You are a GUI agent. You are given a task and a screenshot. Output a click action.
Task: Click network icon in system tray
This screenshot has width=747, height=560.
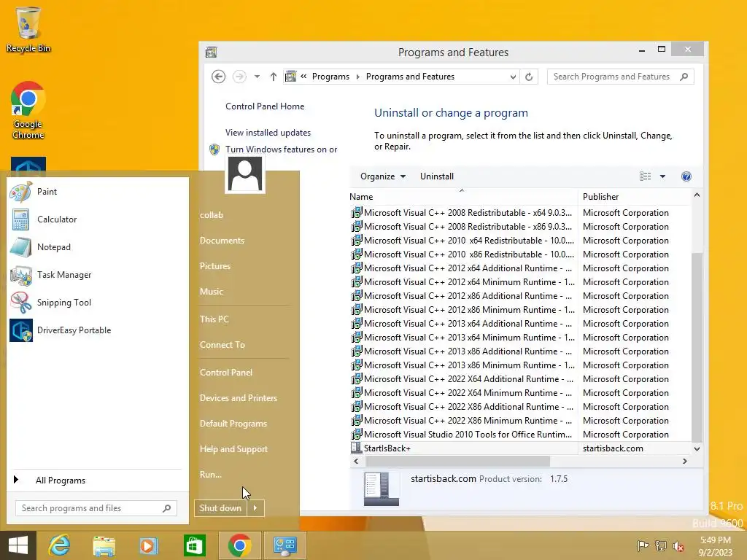(661, 545)
